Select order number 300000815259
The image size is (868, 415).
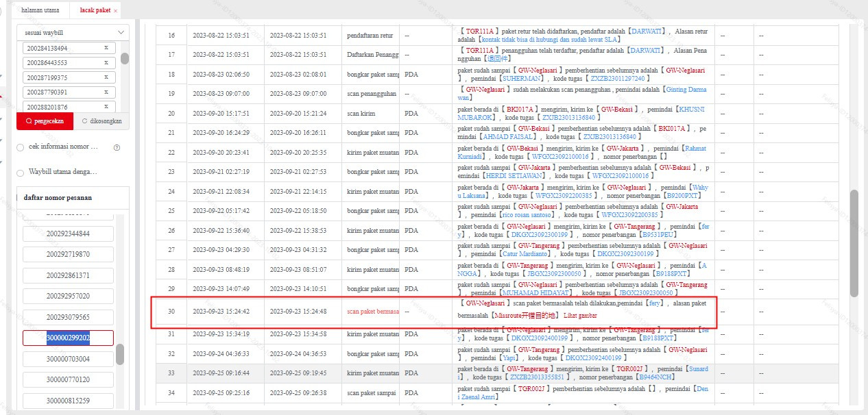click(68, 401)
